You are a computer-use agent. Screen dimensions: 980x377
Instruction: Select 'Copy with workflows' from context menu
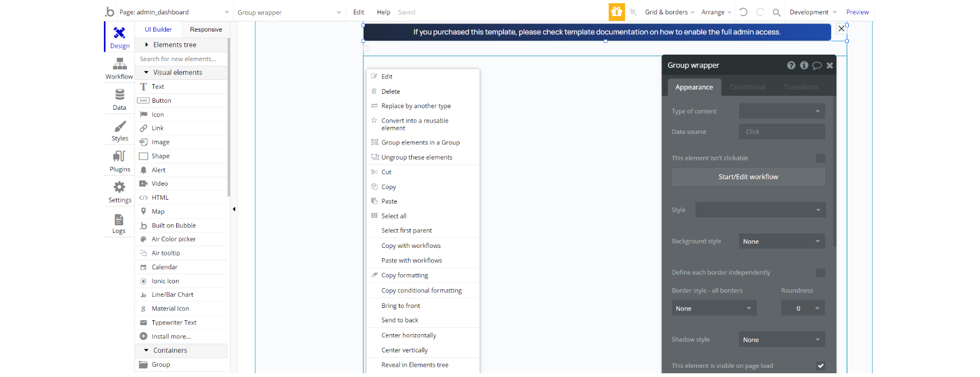point(411,246)
